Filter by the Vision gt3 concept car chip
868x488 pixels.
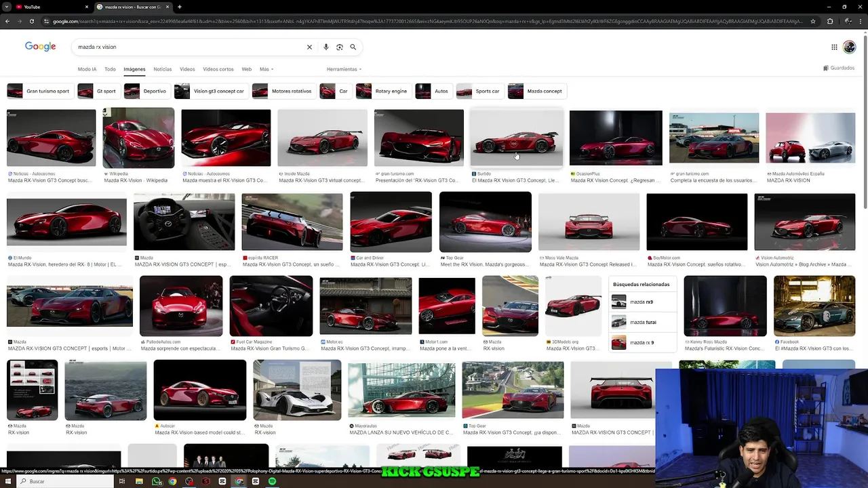click(x=211, y=91)
